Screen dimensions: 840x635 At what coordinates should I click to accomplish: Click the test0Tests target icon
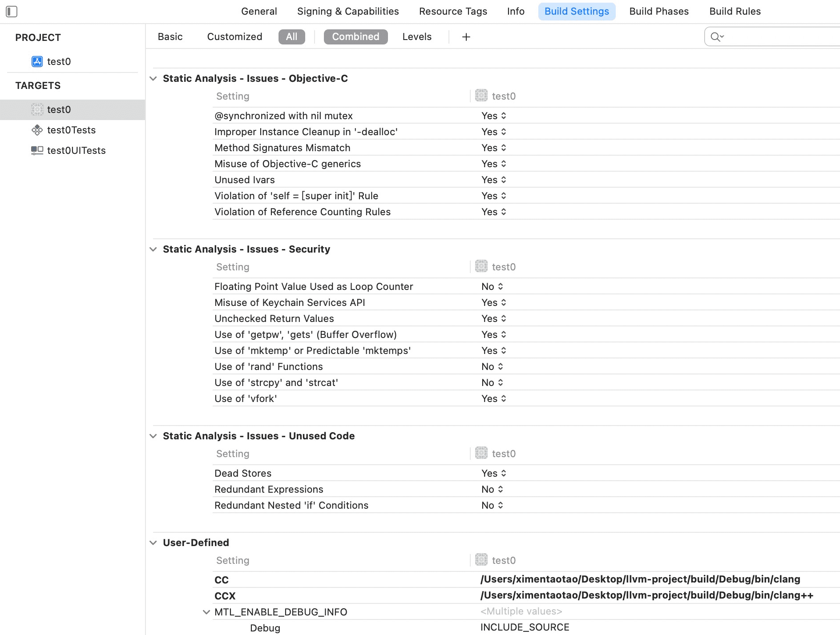[37, 130]
